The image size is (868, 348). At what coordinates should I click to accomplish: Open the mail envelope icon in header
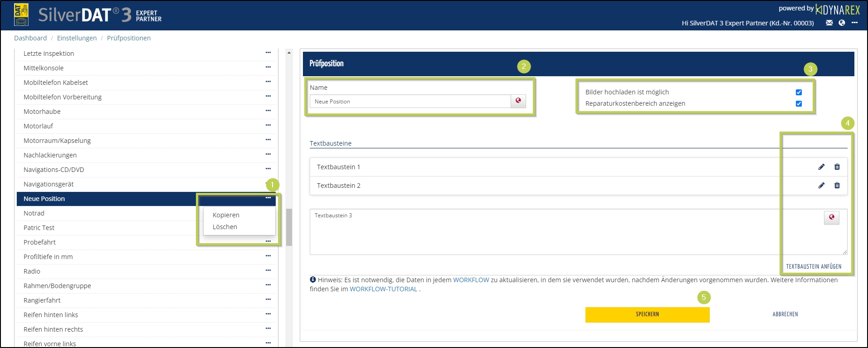829,23
